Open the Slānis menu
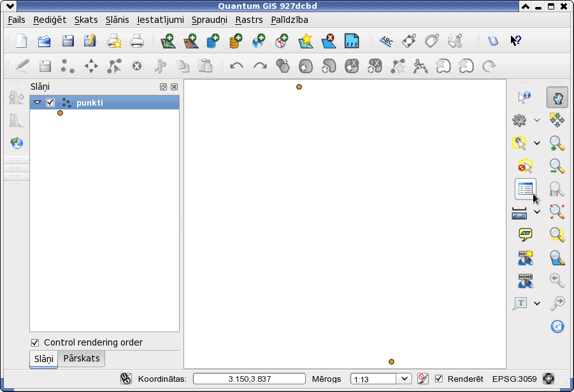This screenshot has width=574, height=392. 117,20
